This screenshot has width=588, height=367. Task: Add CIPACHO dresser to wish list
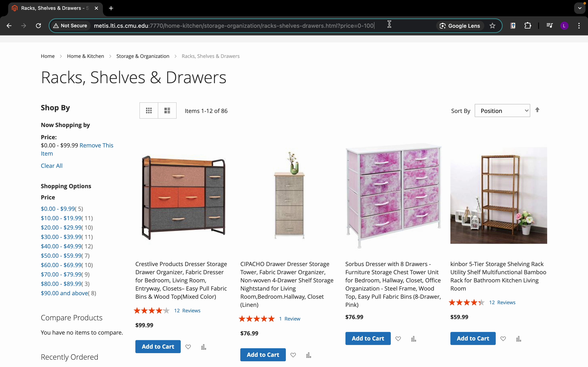[x=293, y=355]
